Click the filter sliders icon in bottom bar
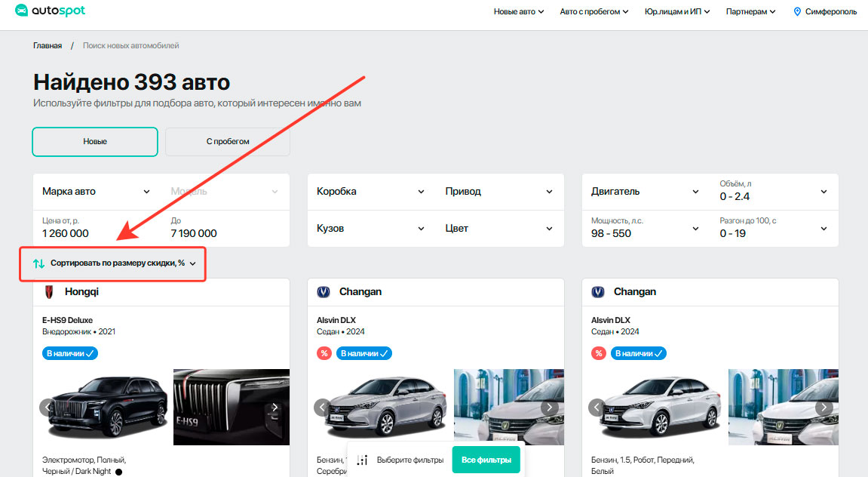Screen dimensions: 868x477 click(363, 460)
